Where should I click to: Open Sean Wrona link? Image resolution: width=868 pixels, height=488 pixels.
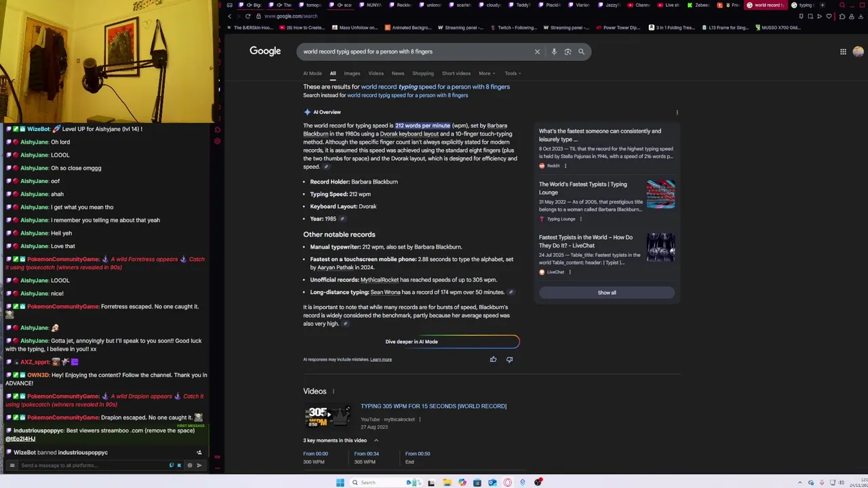pos(385,292)
